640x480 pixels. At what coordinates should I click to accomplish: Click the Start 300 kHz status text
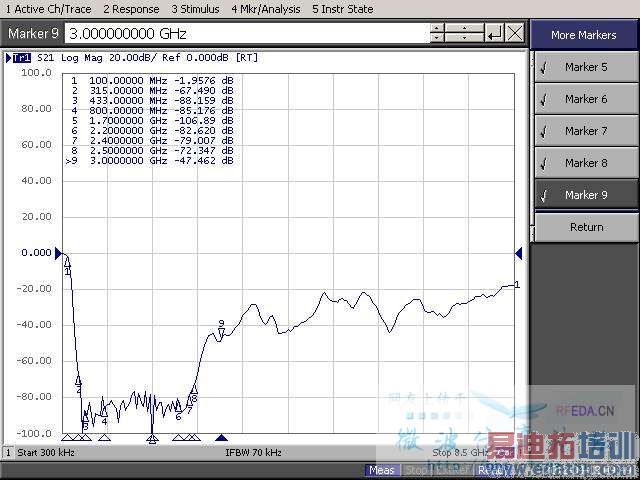[x=46, y=452]
